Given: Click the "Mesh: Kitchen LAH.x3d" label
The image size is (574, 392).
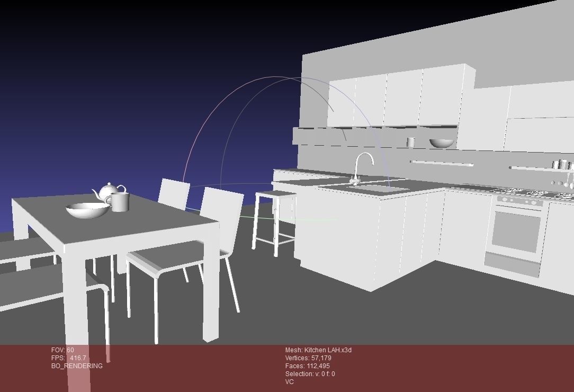Looking at the screenshot, I should [318, 350].
